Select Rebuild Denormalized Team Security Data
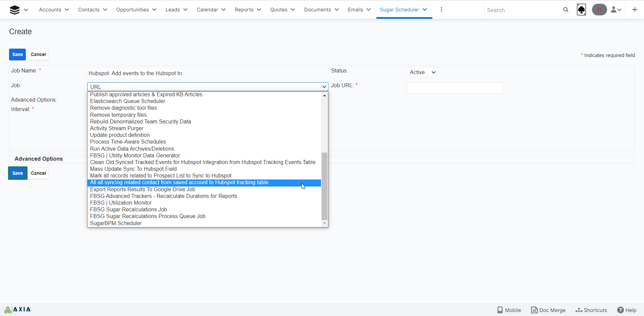The height and width of the screenshot is (316, 644). (x=204, y=122)
